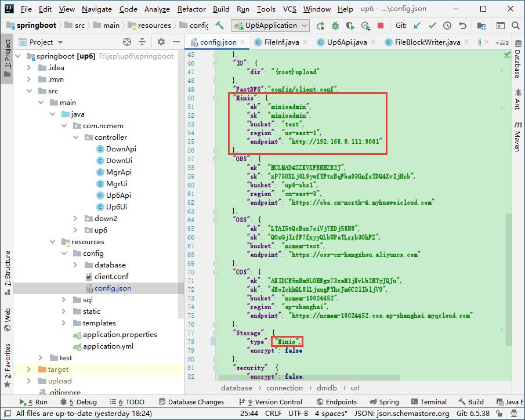Stop the running application with the red square

tap(380, 26)
